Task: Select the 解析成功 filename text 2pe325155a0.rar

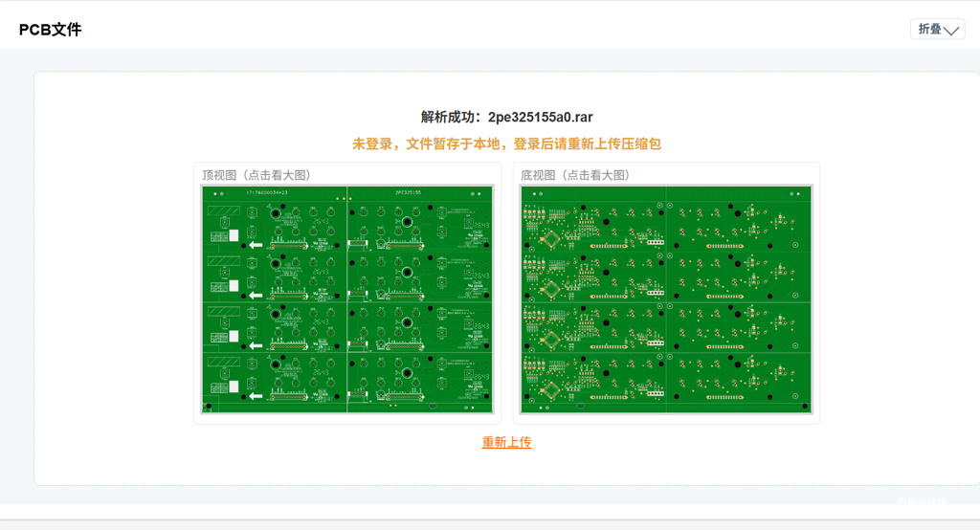Action: (x=540, y=117)
